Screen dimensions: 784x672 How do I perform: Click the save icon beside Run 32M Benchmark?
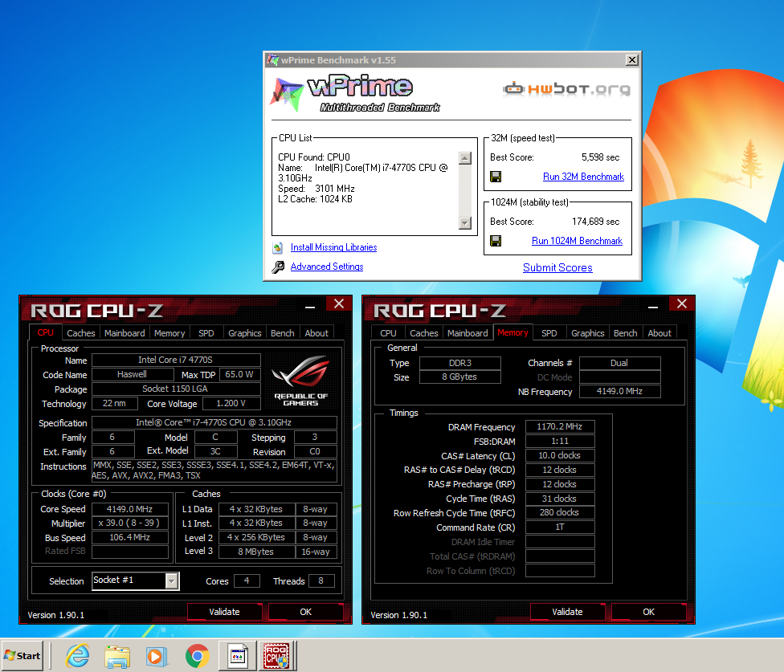(x=496, y=177)
